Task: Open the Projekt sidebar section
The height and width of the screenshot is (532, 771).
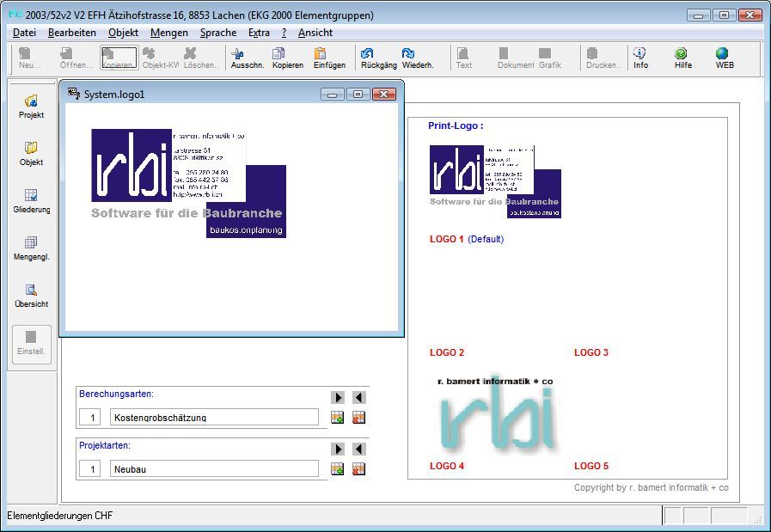Action: coord(32,107)
